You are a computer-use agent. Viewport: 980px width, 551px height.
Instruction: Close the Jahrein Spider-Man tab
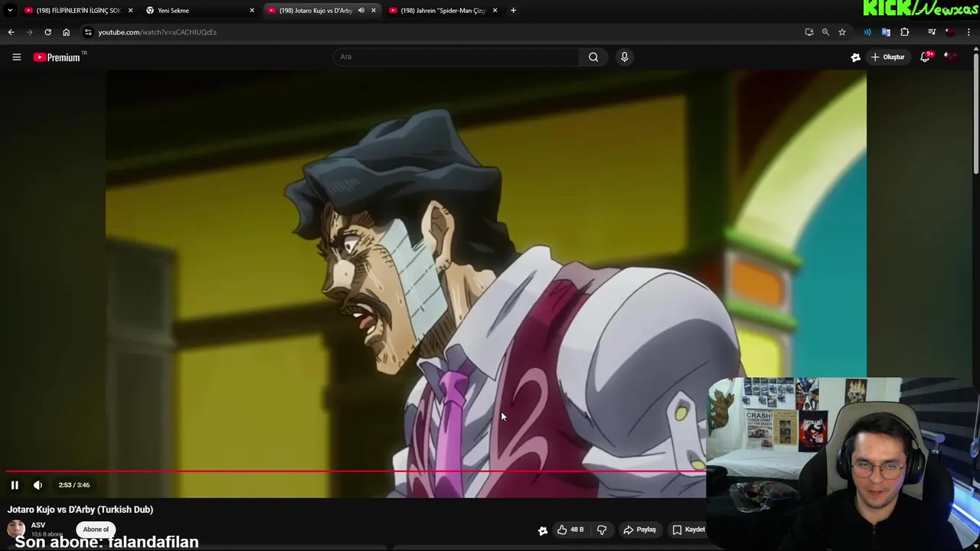495,11
